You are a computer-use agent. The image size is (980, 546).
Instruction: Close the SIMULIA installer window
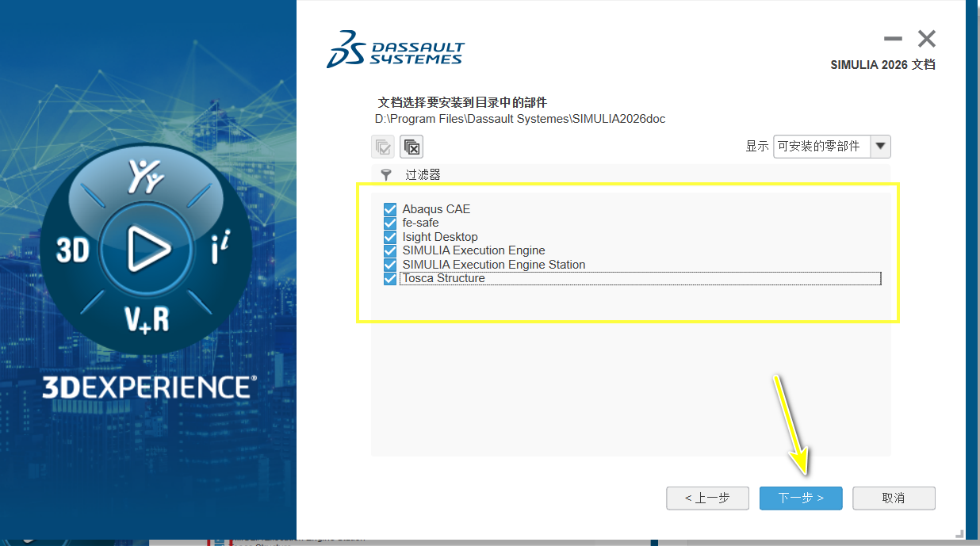927,39
